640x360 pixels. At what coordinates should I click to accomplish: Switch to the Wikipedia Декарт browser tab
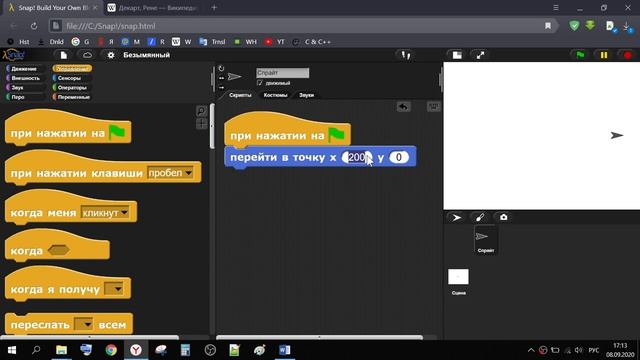pyautogui.click(x=152, y=8)
